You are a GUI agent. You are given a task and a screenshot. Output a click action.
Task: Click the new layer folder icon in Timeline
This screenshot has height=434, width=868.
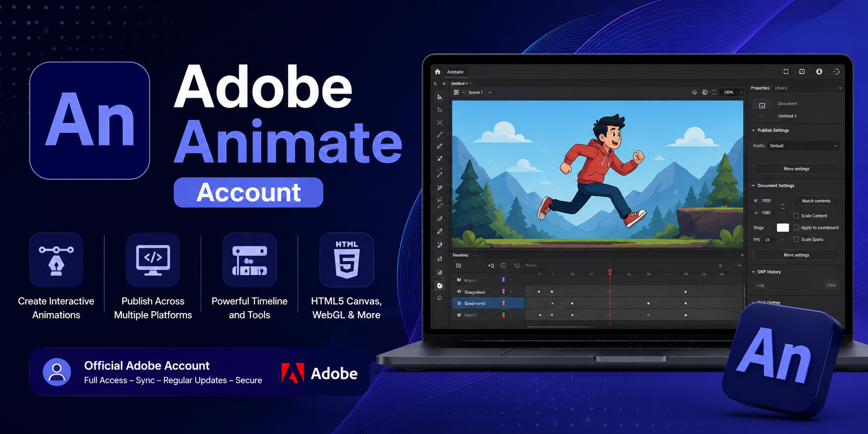coord(458,266)
